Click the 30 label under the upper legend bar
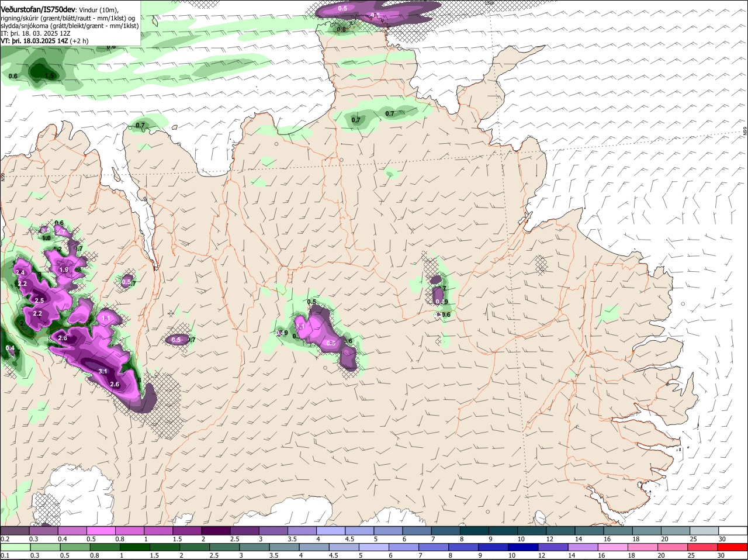Screen dimensions: 748x560 tap(722, 538)
